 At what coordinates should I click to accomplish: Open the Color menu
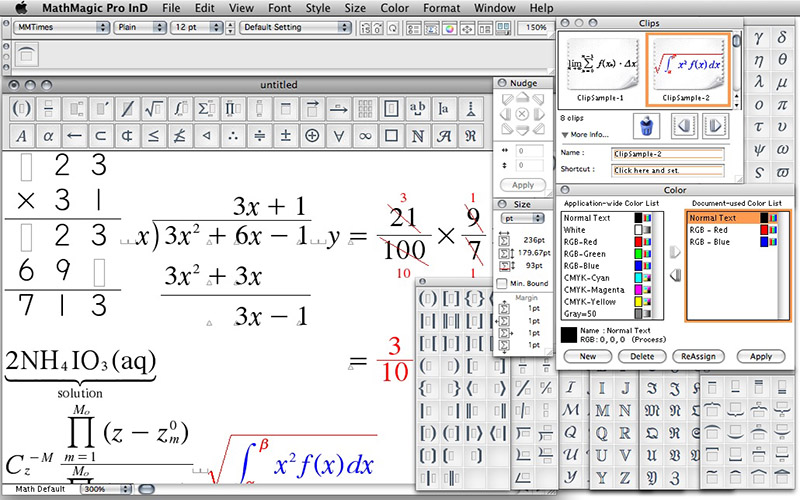pos(394,8)
